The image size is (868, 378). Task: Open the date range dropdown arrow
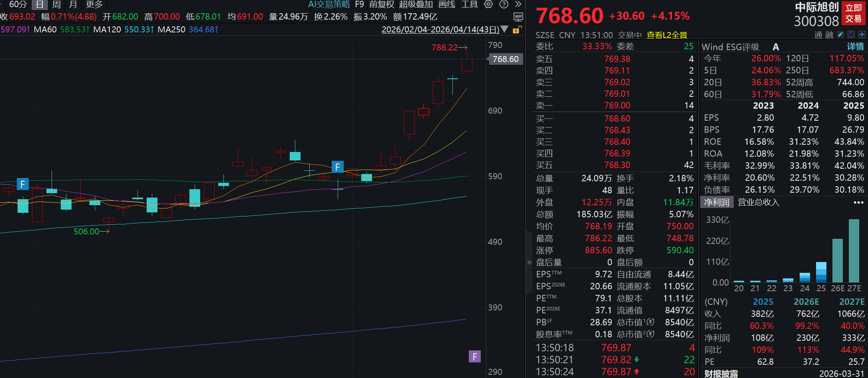[505, 30]
